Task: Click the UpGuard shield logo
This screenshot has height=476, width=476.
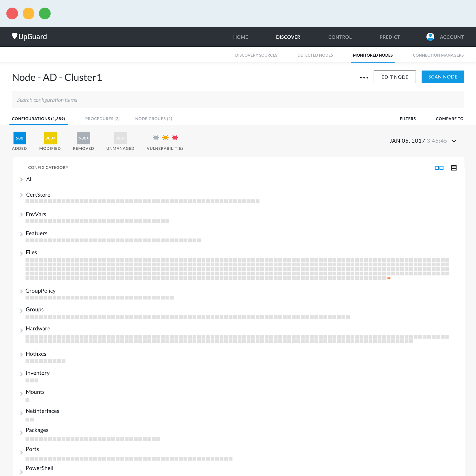Action: (15, 36)
